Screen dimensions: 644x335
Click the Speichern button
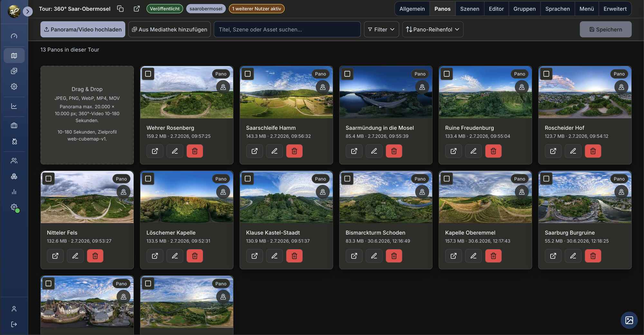pyautogui.click(x=606, y=29)
